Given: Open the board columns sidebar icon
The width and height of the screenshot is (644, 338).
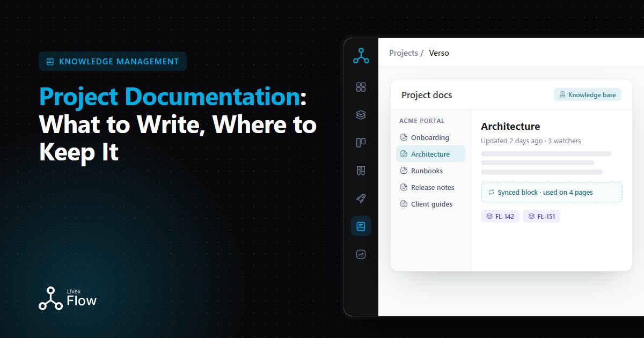Looking at the screenshot, I should coord(361,143).
